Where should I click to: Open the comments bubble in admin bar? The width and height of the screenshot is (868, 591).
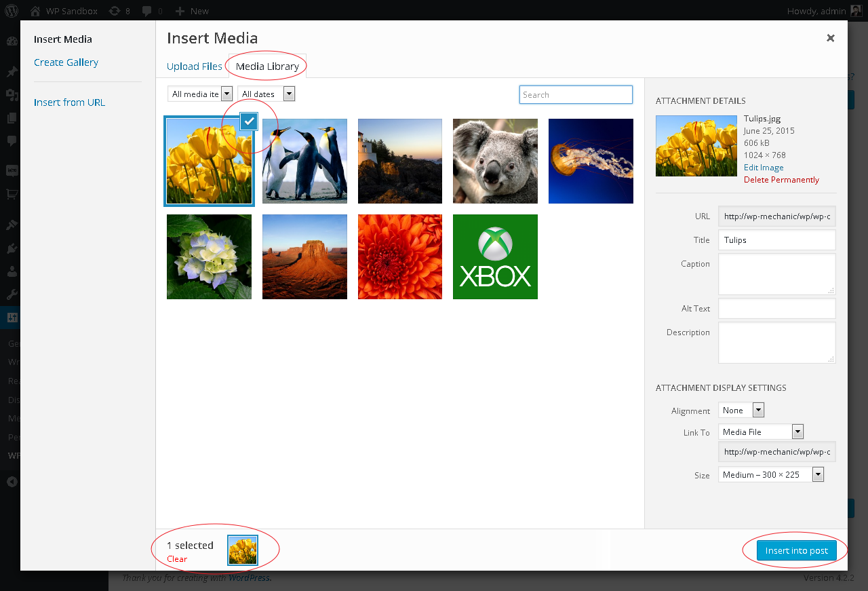click(x=153, y=11)
